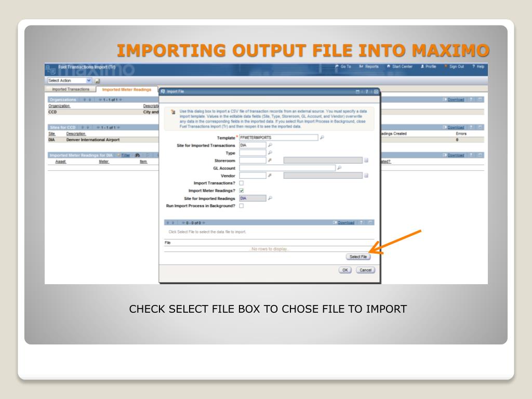The width and height of the screenshot is (532, 399).
Task: Click Sign Out link
Action: [454, 66]
